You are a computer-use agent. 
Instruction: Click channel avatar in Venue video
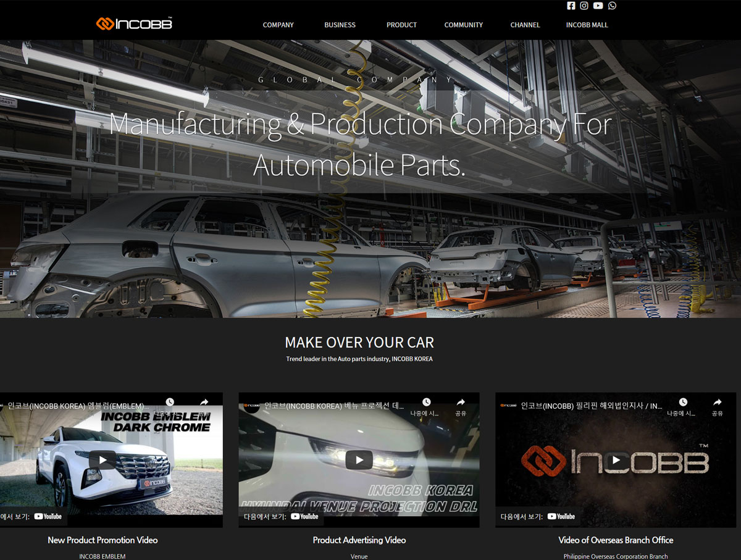[251, 407]
